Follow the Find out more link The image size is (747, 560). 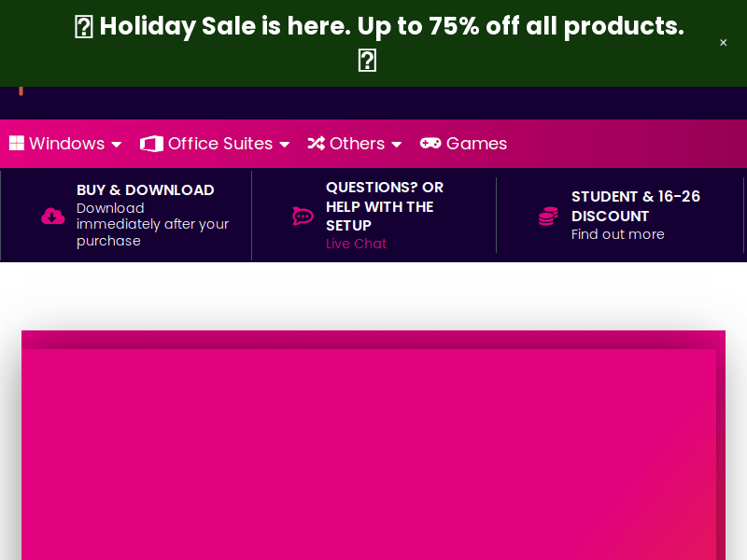pos(617,234)
